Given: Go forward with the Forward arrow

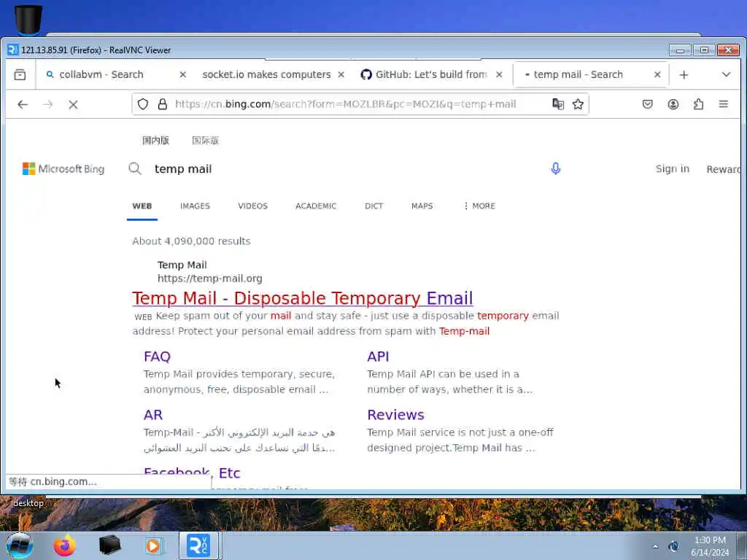Looking at the screenshot, I should coord(47,104).
